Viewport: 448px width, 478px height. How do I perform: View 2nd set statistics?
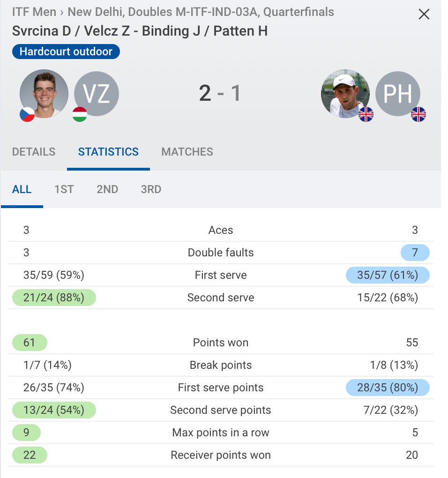[107, 189]
